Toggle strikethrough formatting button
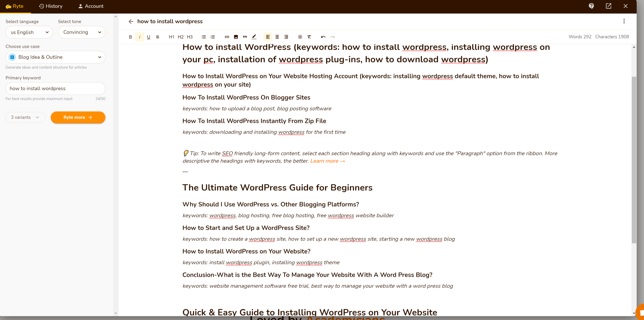Viewport: 644px width, 320px height. click(x=157, y=37)
